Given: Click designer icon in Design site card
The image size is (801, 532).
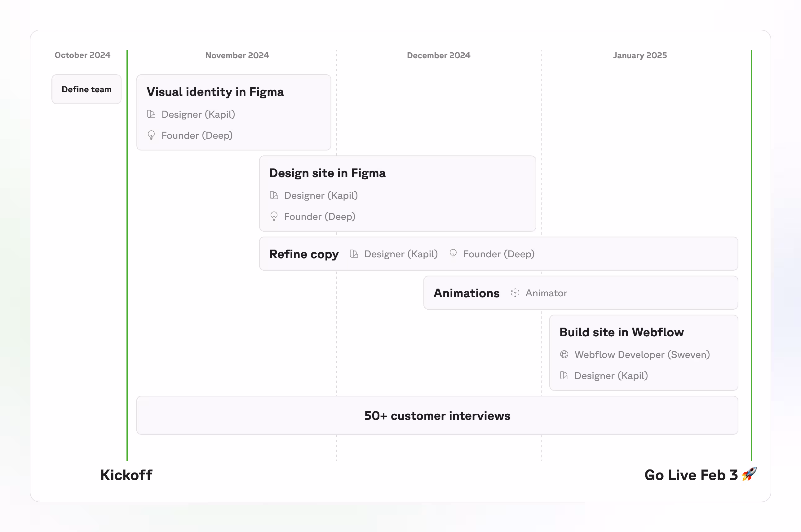Looking at the screenshot, I should (x=274, y=195).
